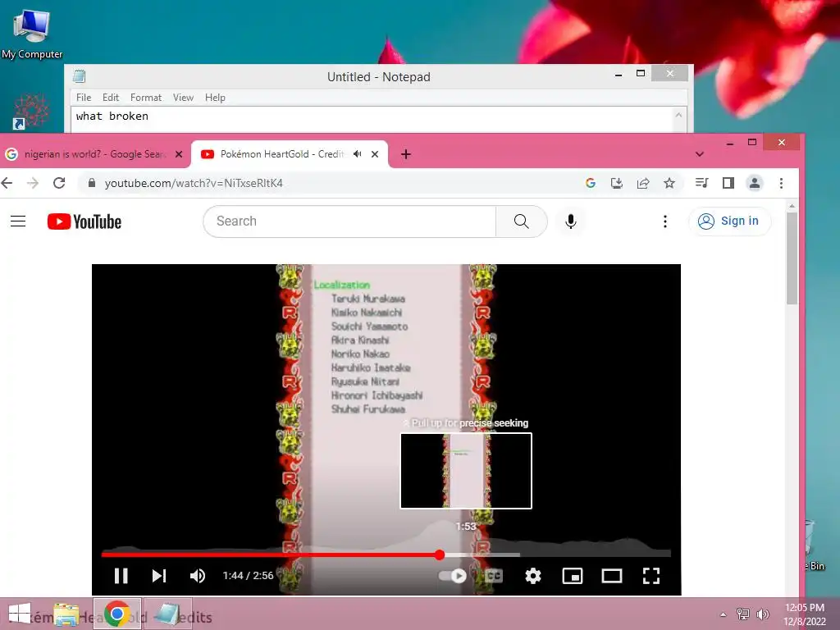Screen dimensions: 840x630
Task: Open the video settings gear
Action: pyautogui.click(x=533, y=576)
